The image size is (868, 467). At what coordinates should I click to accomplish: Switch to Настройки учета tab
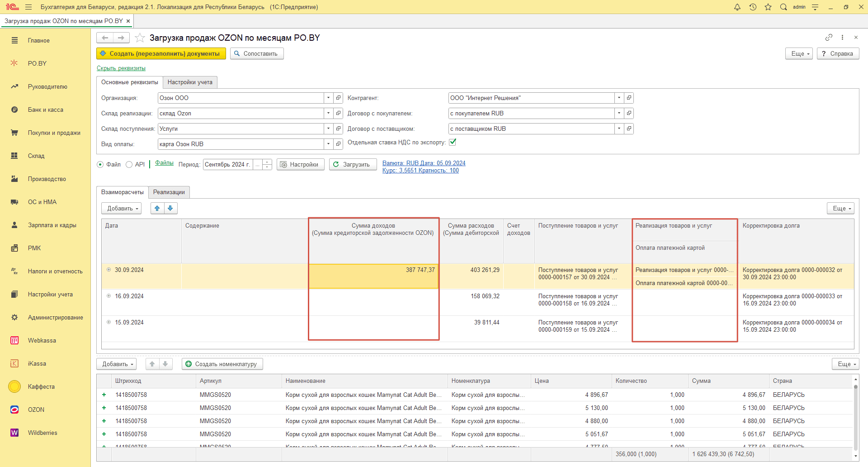click(x=190, y=82)
